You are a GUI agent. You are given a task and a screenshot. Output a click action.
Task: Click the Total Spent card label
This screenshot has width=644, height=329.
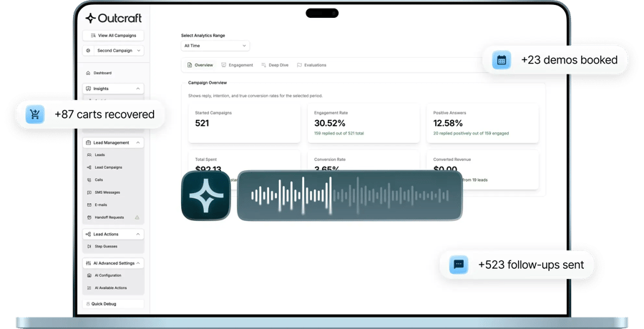pos(206,159)
